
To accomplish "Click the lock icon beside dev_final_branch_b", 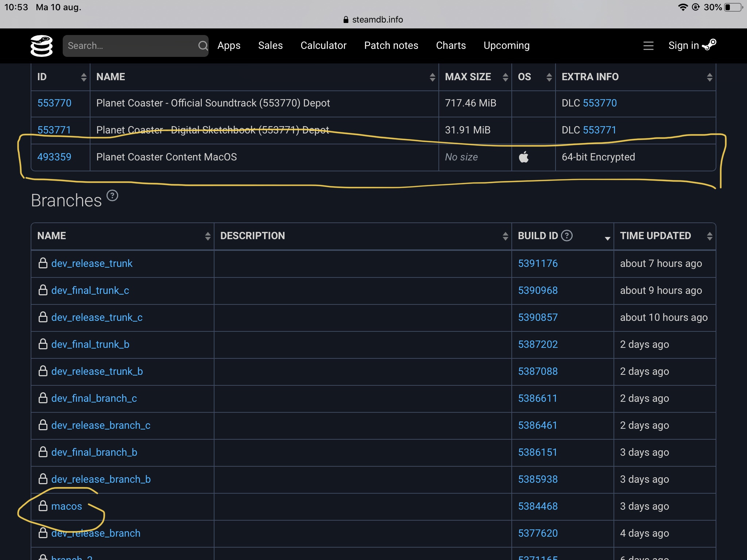I will coord(43,452).
